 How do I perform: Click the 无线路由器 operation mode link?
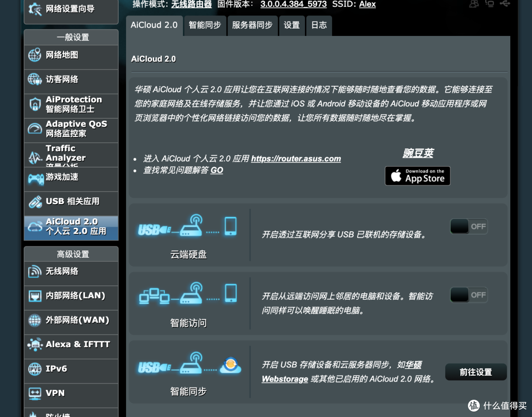coord(191,4)
